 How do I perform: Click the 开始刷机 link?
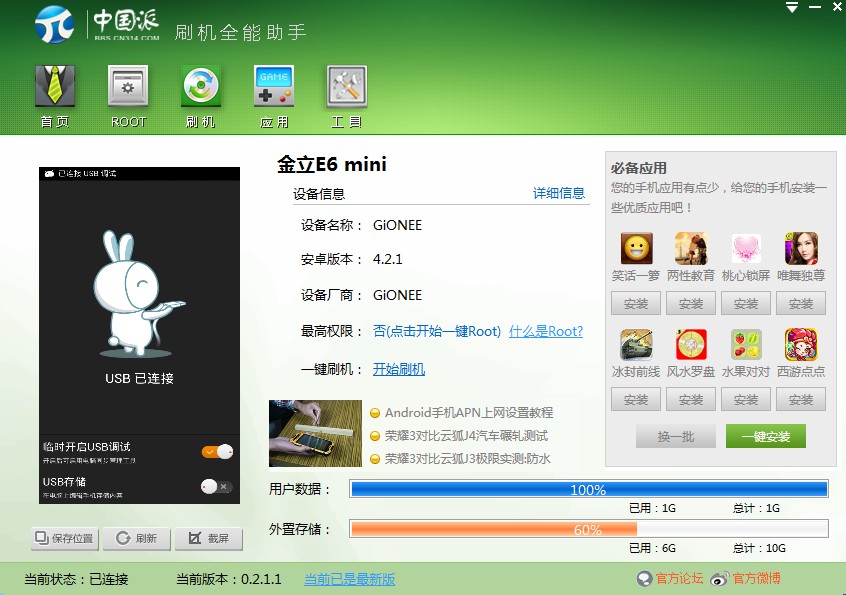[x=399, y=369]
